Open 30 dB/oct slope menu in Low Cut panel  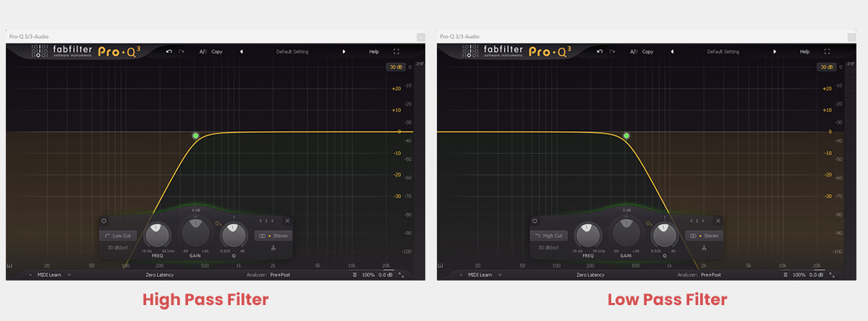(x=118, y=247)
